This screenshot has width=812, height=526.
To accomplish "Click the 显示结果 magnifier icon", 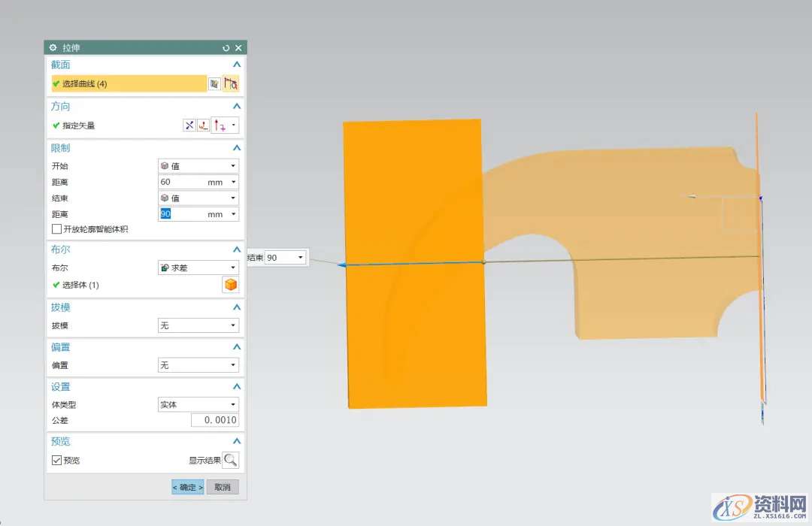I will (231, 460).
